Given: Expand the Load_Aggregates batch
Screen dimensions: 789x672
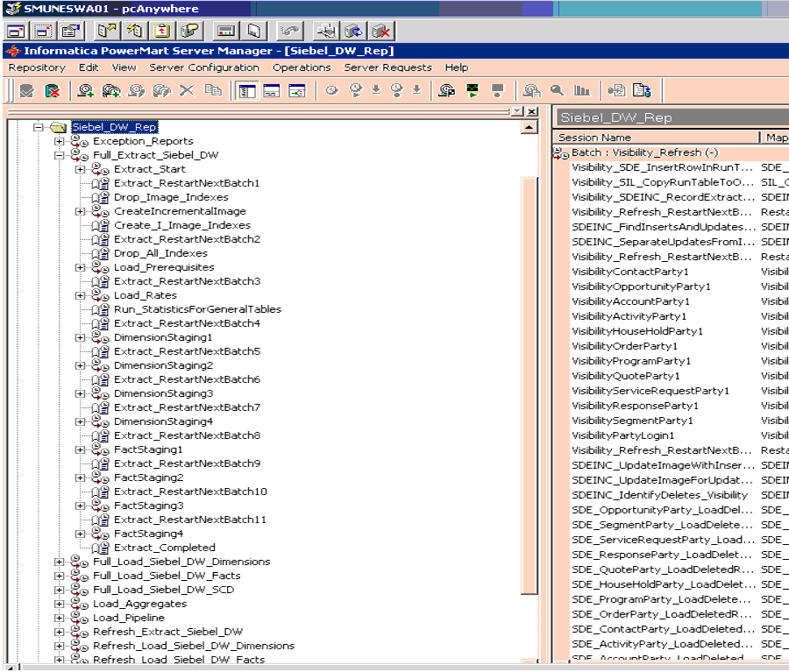Looking at the screenshot, I should [60, 604].
